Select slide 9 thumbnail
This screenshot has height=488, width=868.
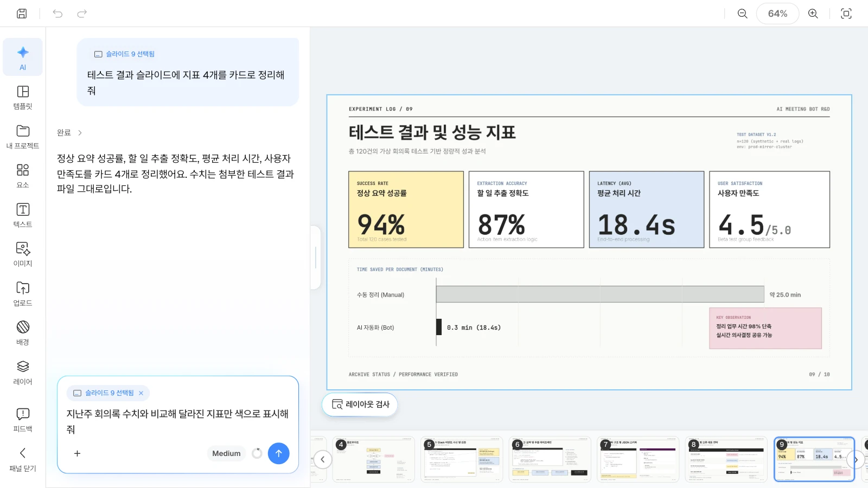pyautogui.click(x=814, y=459)
